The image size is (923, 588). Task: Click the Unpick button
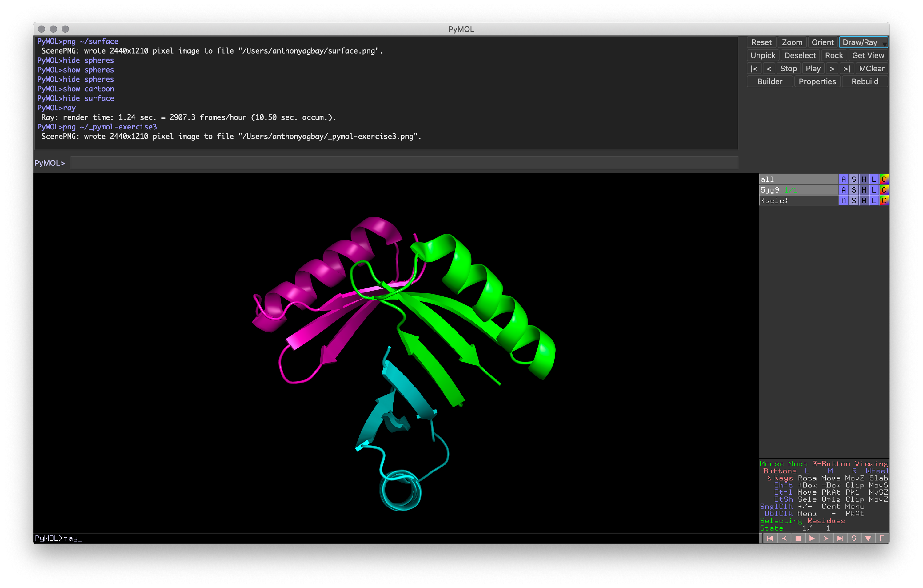(763, 55)
